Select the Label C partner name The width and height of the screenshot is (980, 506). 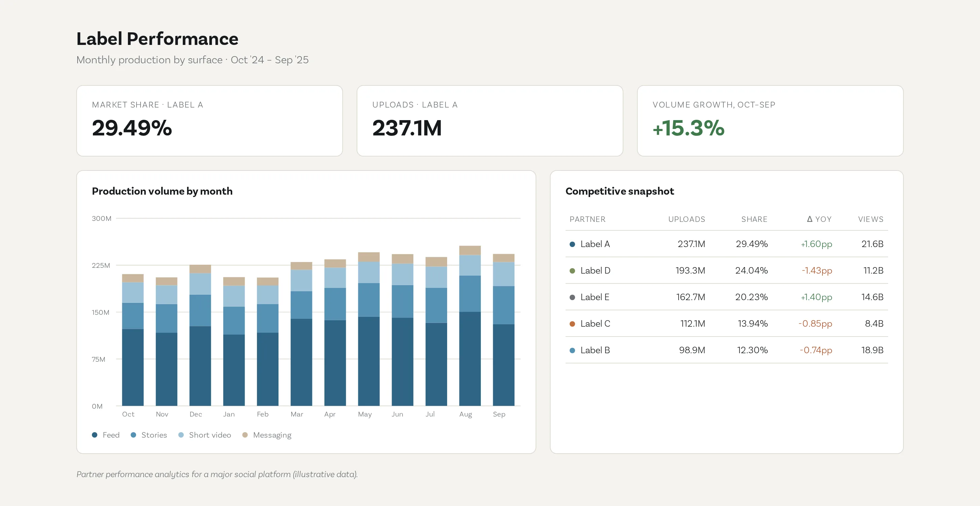pyautogui.click(x=595, y=324)
